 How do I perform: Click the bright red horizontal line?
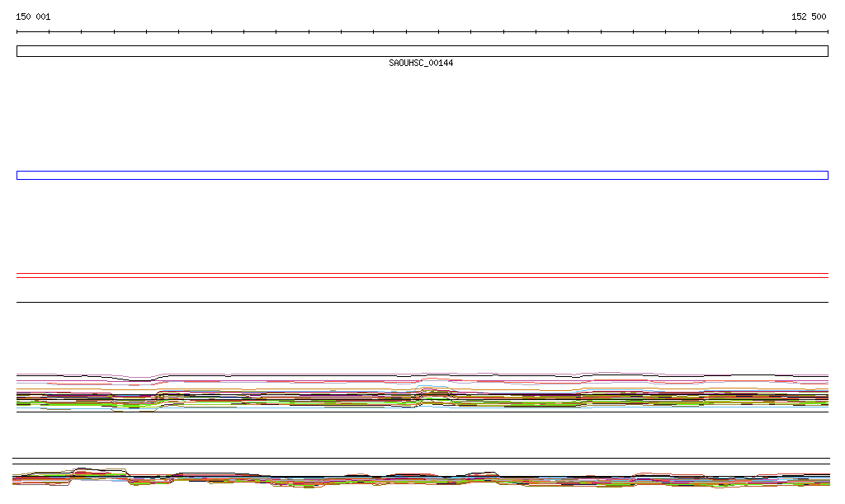(x=422, y=278)
